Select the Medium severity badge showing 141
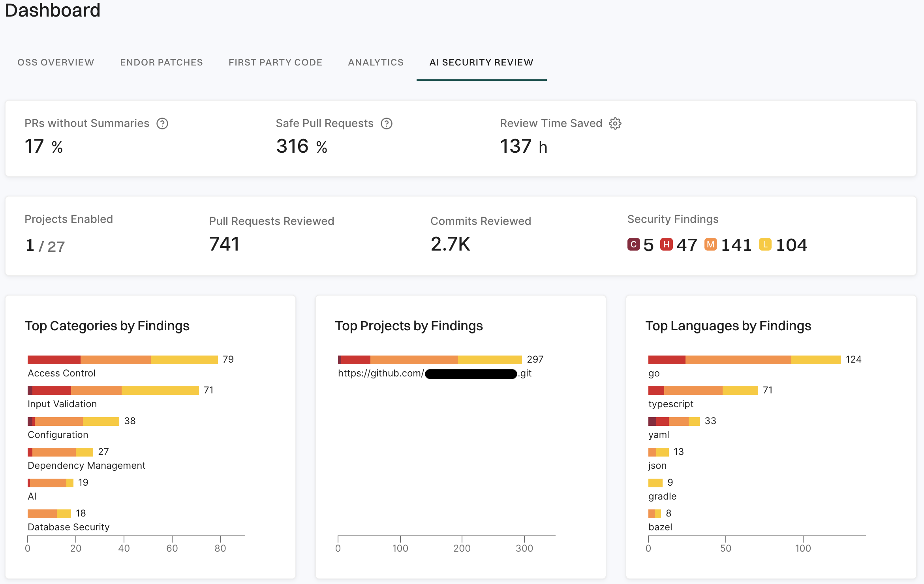Viewport: 924px width, 584px height. pyautogui.click(x=711, y=245)
